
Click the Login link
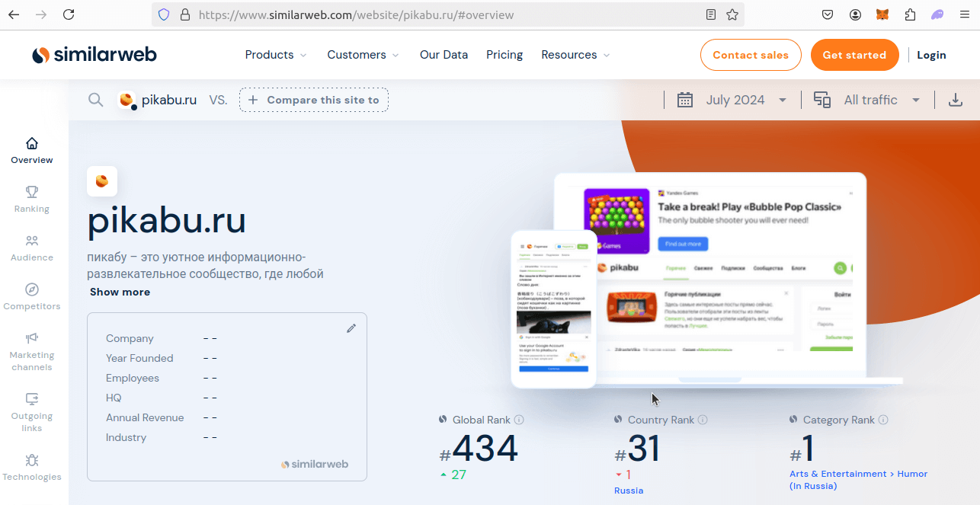931,55
